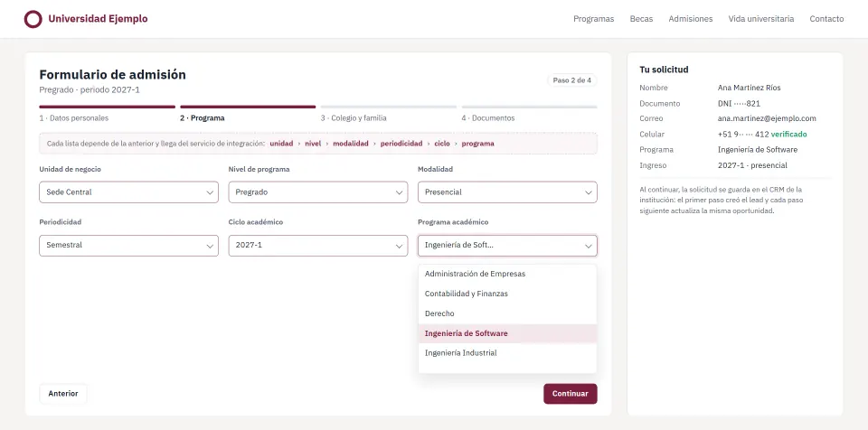This screenshot has width=868, height=430.
Task: Open the Admisiones navigation link
Action: click(x=690, y=19)
